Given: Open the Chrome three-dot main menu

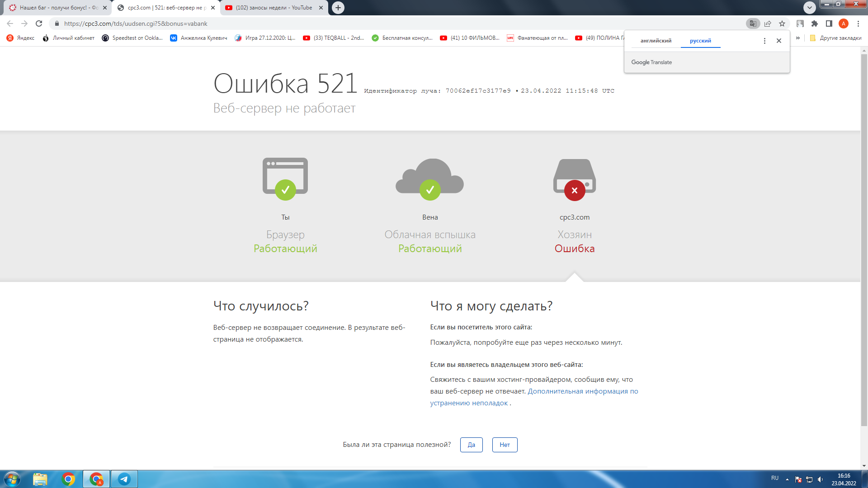Looking at the screenshot, I should point(858,23).
